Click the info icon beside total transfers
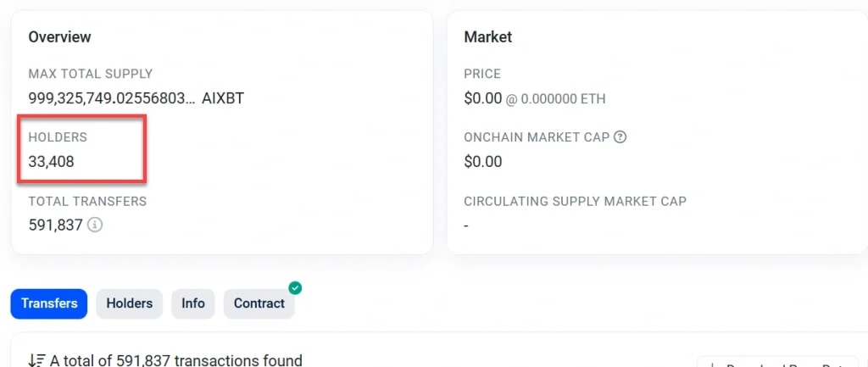This screenshot has width=868, height=367. point(95,225)
